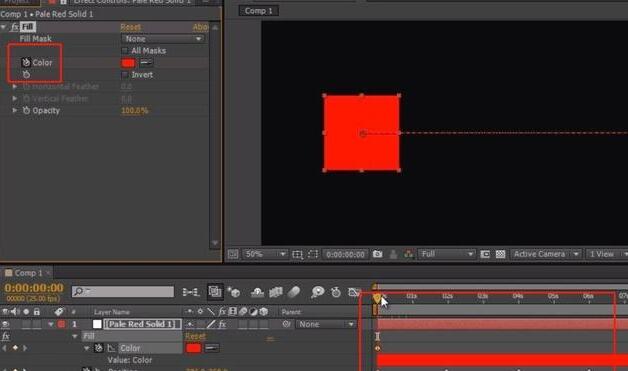This screenshot has width=628, height=371.
Task: Enable Motion Blur switch in timeline toolbar
Action: click(x=294, y=292)
